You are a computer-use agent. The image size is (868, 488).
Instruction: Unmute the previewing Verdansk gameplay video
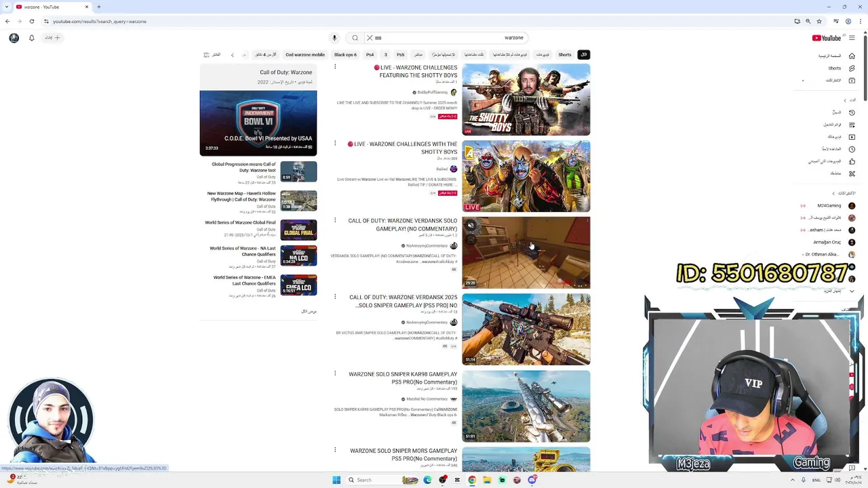(471, 226)
